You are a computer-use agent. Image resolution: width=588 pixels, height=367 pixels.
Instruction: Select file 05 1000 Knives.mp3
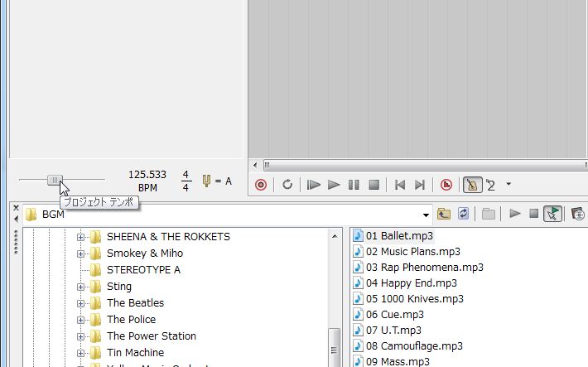[x=415, y=299]
